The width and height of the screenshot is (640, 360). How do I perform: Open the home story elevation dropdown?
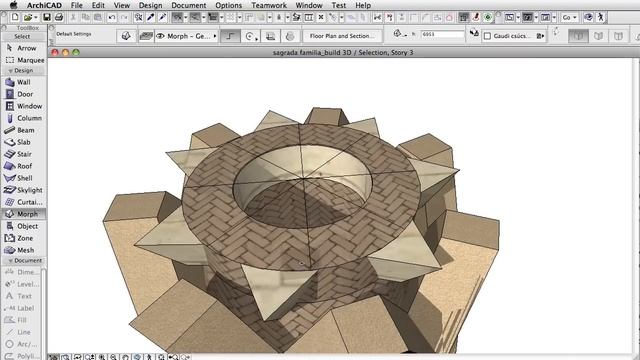pyautogui.click(x=400, y=34)
